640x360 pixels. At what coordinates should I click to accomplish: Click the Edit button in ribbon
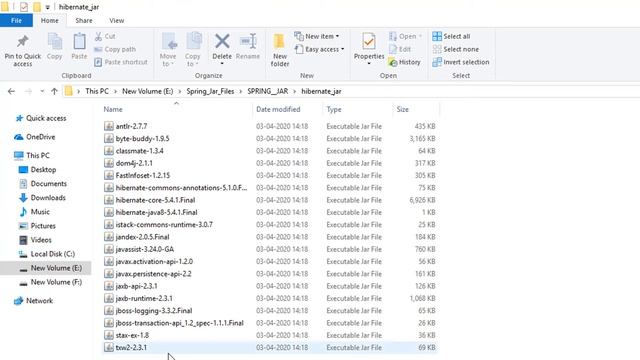point(400,49)
